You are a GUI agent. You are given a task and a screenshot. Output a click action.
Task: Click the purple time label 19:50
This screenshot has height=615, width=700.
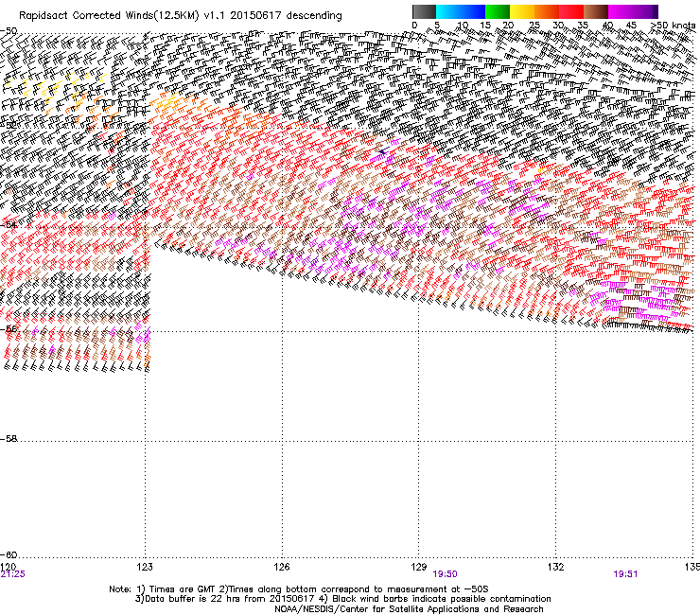point(446,574)
